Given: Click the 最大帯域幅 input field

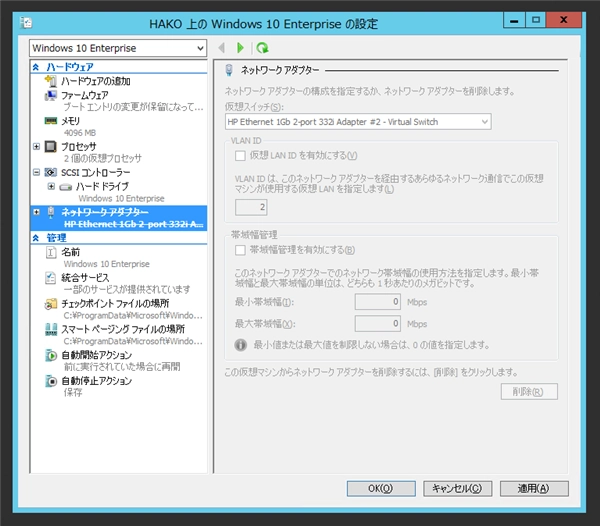Looking at the screenshot, I should click(378, 324).
